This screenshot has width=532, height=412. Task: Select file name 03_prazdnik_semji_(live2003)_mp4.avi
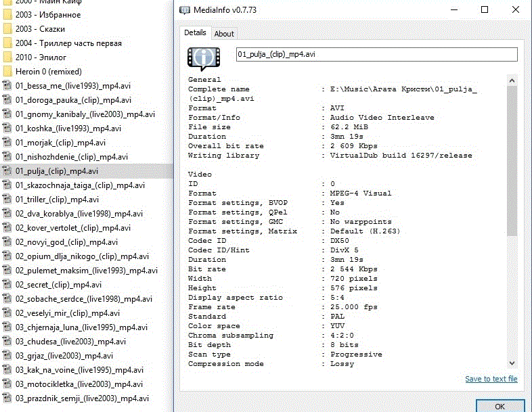(82, 398)
